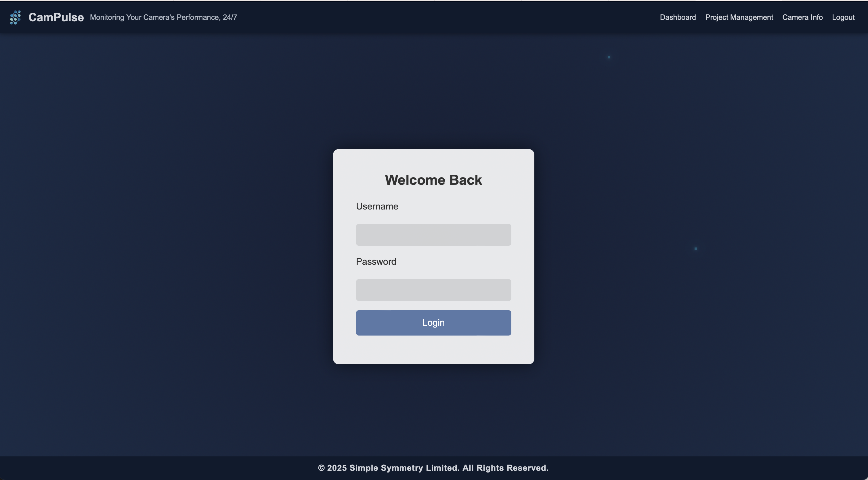Click the header tagline about monitoring 24/7
Image resolution: width=868 pixels, height=480 pixels.
163,17
